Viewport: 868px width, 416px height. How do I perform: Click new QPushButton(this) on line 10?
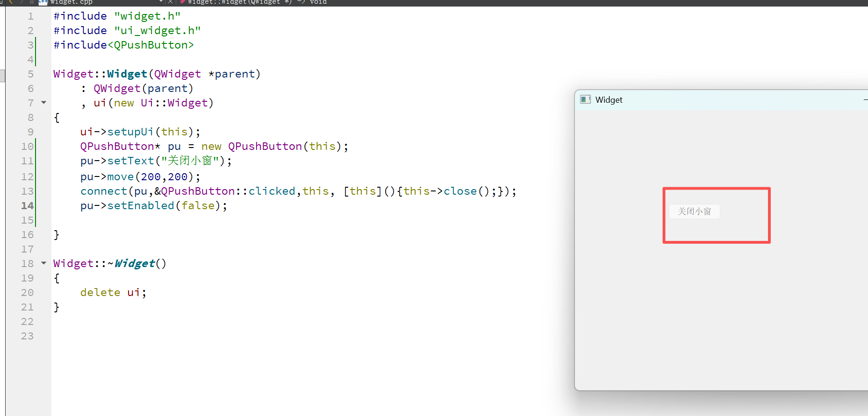272,146
